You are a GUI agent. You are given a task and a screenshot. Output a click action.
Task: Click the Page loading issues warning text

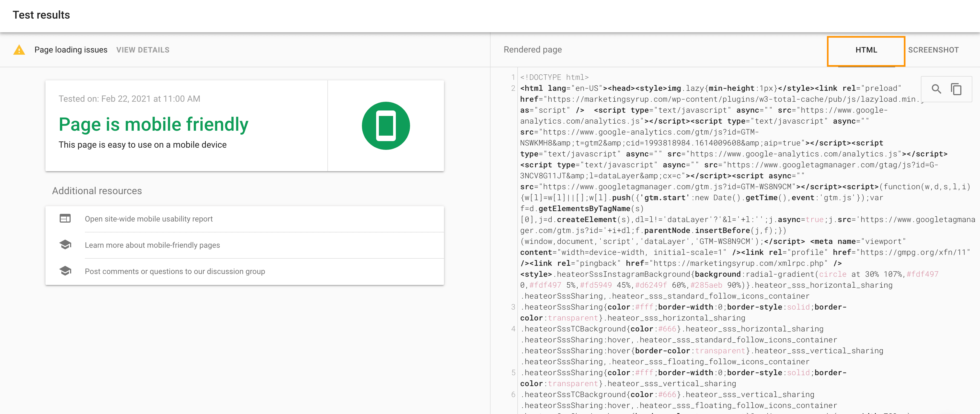point(71,49)
